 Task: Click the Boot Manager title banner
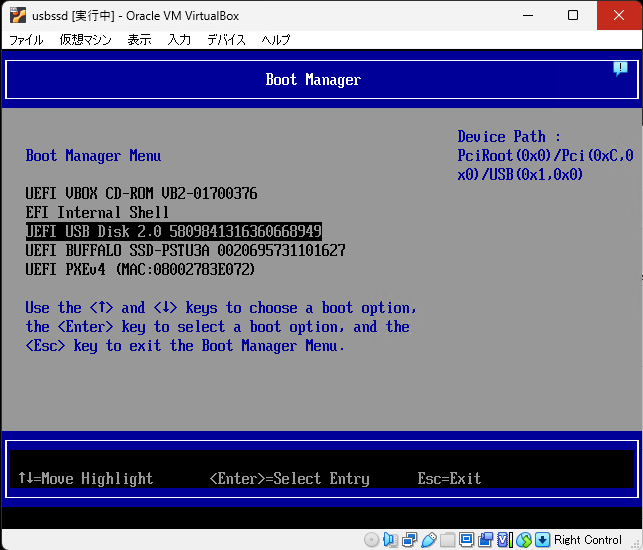coord(322,80)
